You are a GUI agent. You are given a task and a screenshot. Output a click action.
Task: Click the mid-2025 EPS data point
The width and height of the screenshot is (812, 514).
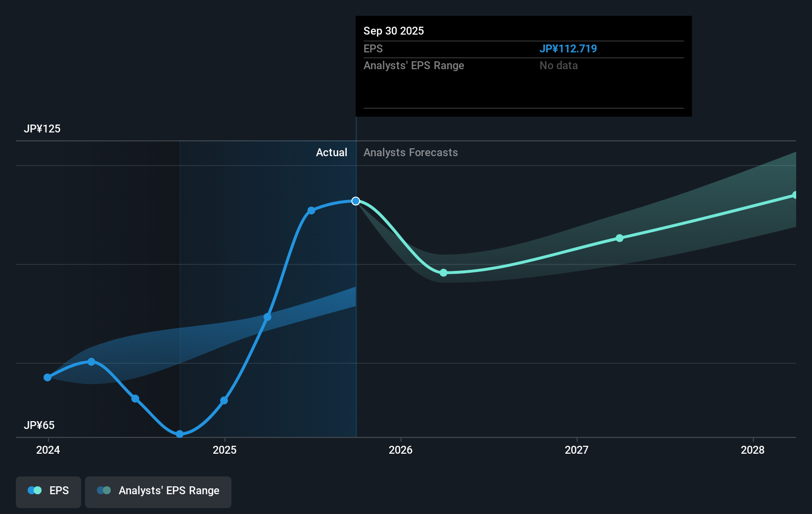(x=312, y=211)
